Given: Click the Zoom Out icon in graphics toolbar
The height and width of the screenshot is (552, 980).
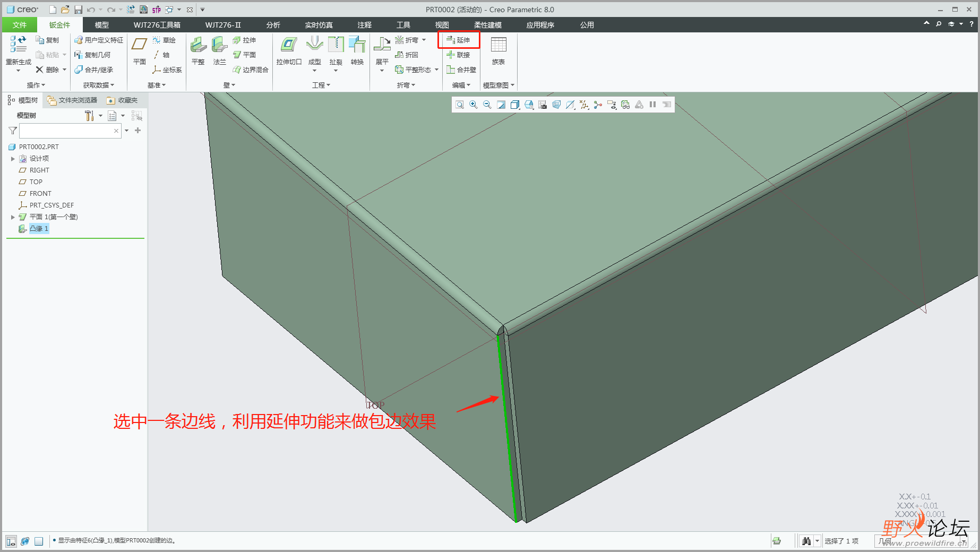Looking at the screenshot, I should [487, 105].
